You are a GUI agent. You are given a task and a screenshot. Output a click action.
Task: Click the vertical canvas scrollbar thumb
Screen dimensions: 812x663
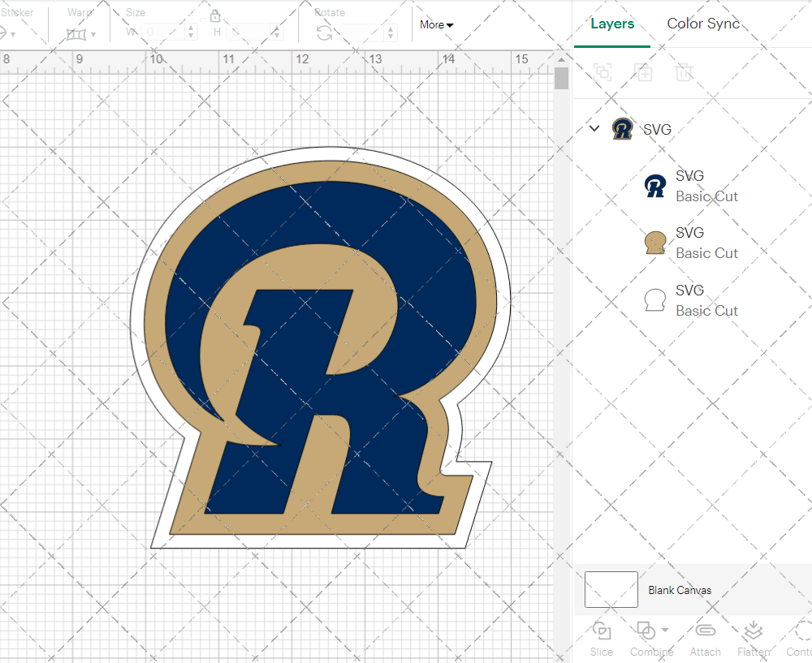pyautogui.click(x=561, y=79)
